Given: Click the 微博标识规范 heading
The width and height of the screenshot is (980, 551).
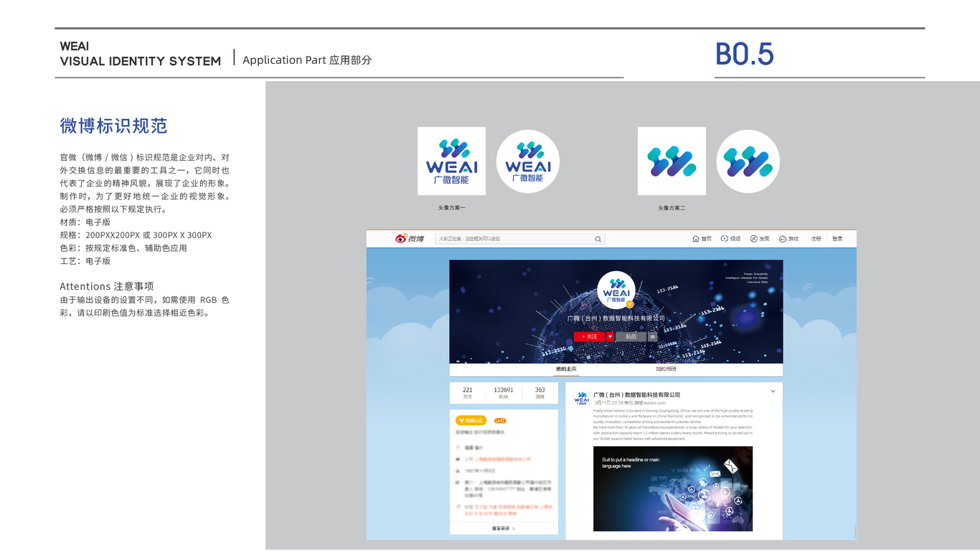Looking at the screenshot, I should pos(113,126).
